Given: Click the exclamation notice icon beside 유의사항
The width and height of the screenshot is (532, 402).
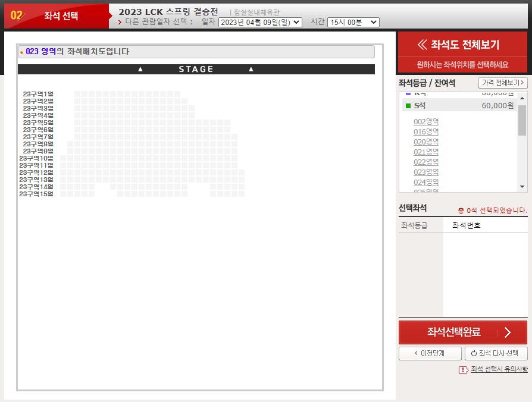Looking at the screenshot, I should point(463,370).
